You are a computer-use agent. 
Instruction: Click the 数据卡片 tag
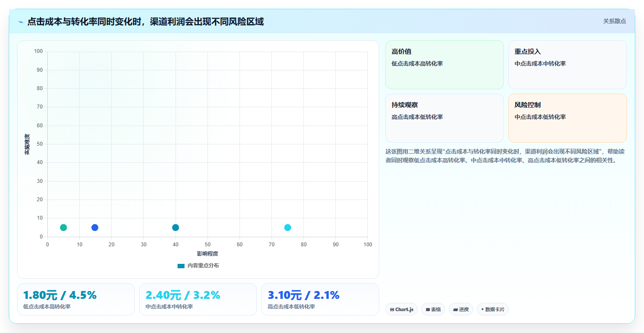pyautogui.click(x=493, y=309)
